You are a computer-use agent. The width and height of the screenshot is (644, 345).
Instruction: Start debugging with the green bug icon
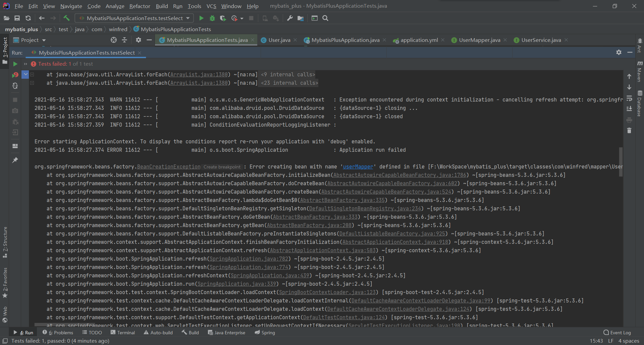pos(212,18)
